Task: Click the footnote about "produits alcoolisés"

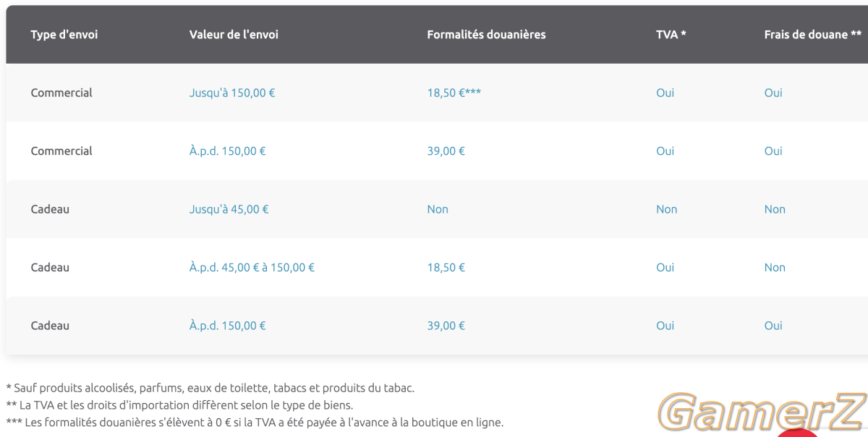Action: click(210, 389)
